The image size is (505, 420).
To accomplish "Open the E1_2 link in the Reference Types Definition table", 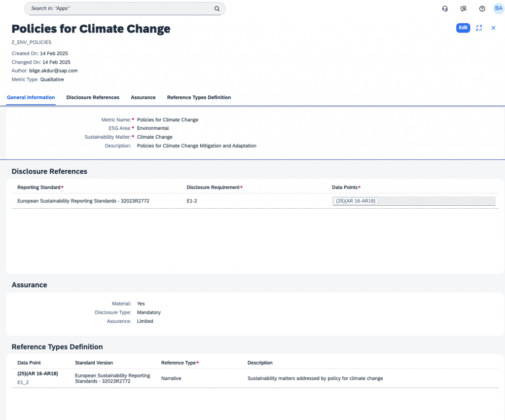I will 23,382.
